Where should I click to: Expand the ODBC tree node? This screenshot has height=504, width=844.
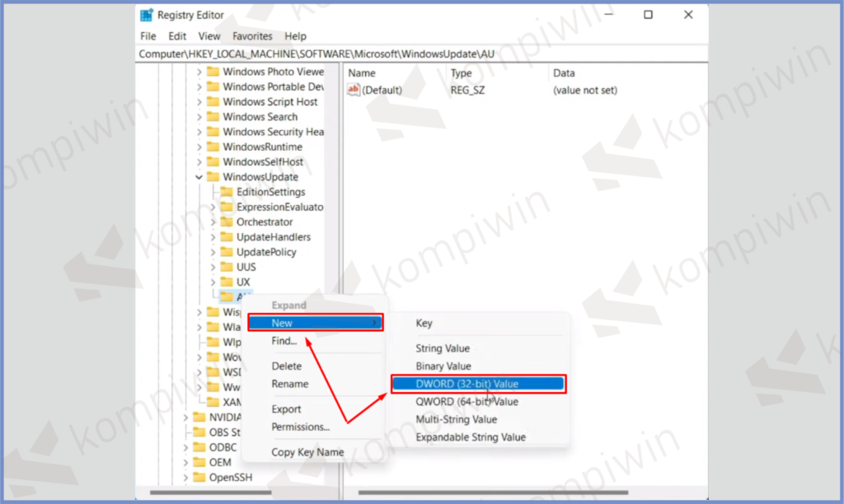click(185, 447)
